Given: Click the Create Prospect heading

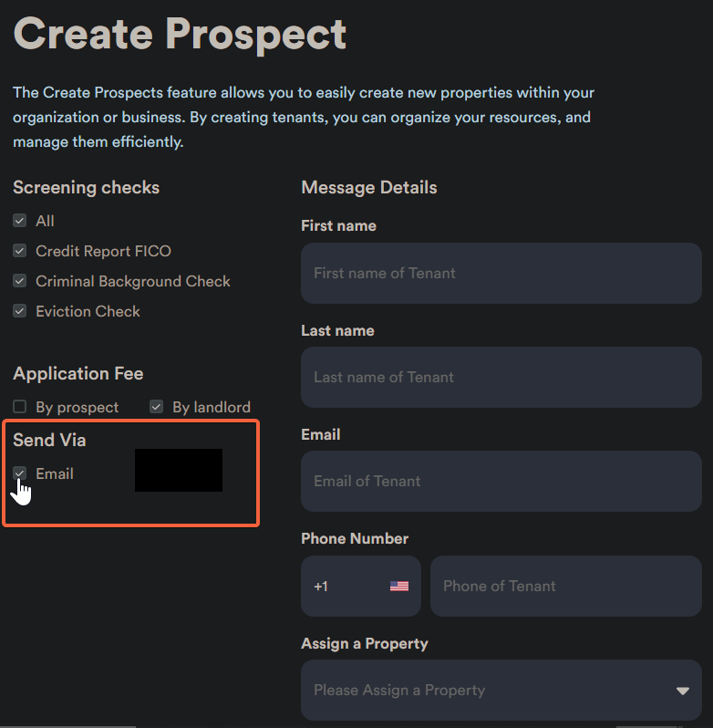Looking at the screenshot, I should coord(181,34).
